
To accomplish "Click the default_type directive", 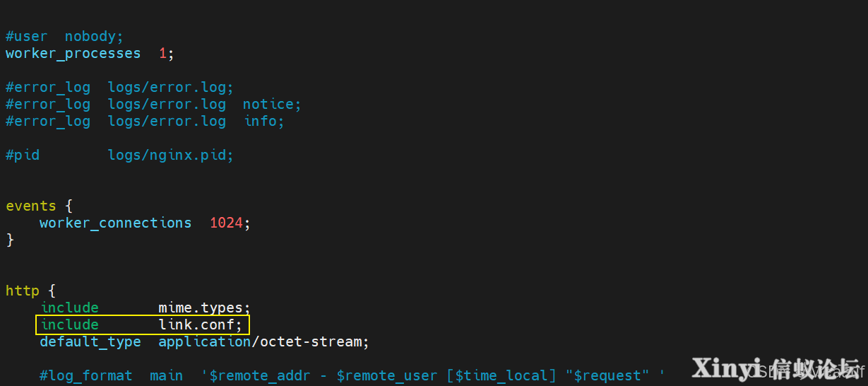I will coord(90,342).
